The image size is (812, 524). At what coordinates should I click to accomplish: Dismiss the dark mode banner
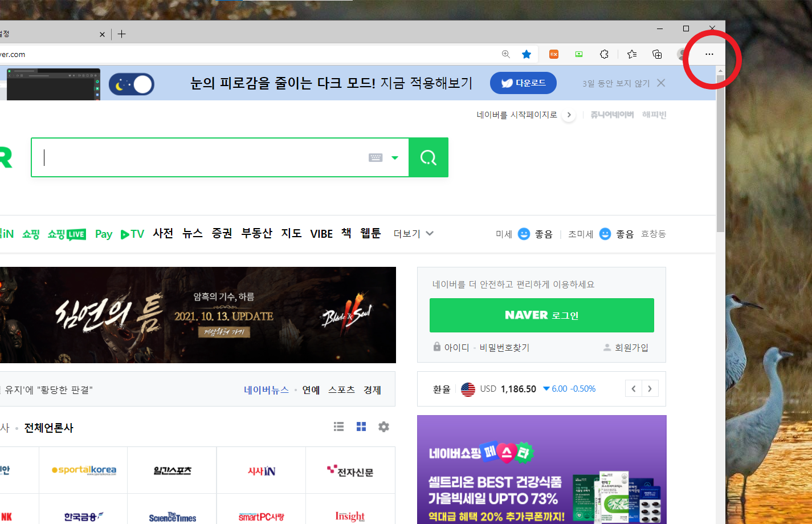click(x=661, y=83)
